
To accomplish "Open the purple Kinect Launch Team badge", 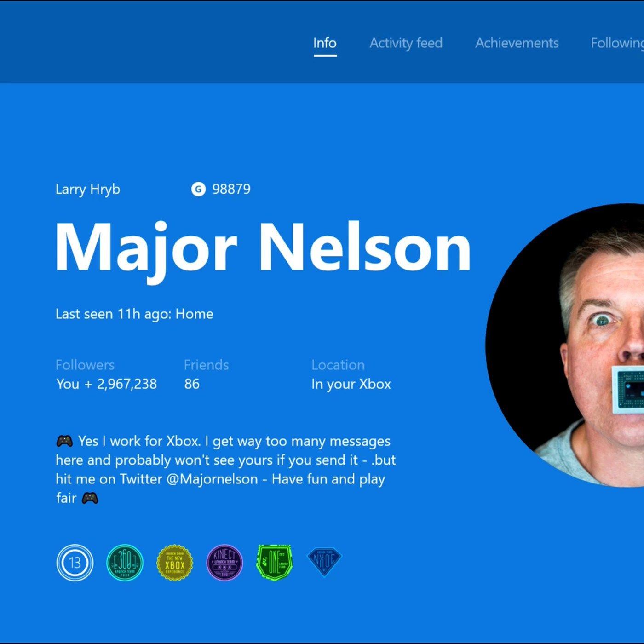I will (x=224, y=562).
